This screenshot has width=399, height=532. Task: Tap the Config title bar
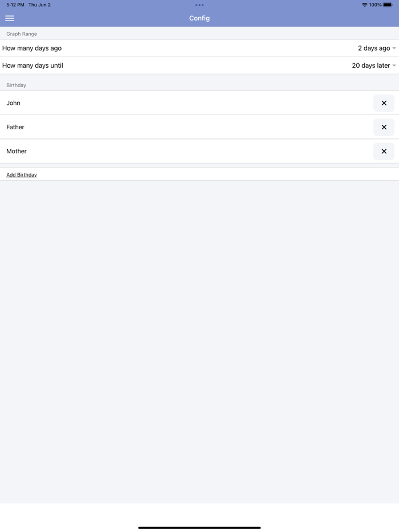[x=199, y=18]
